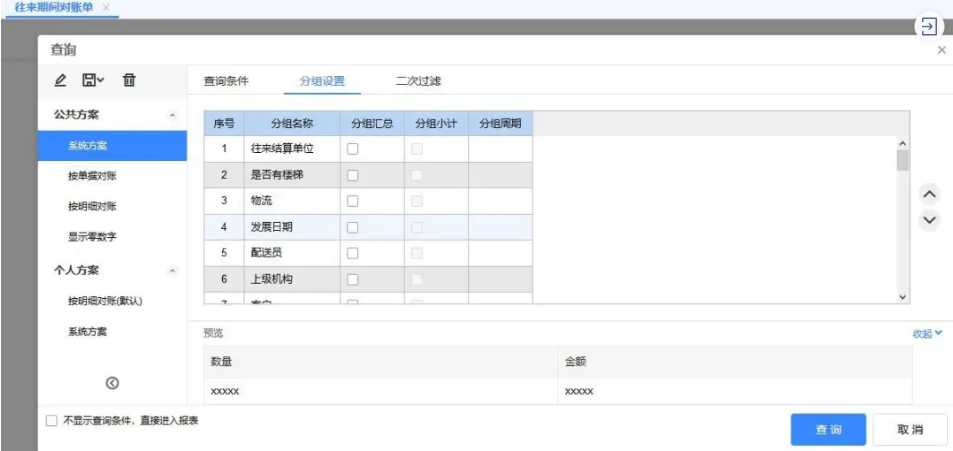Open the save scheme icon dropdown
This screenshot has height=451, width=953.
[93, 80]
